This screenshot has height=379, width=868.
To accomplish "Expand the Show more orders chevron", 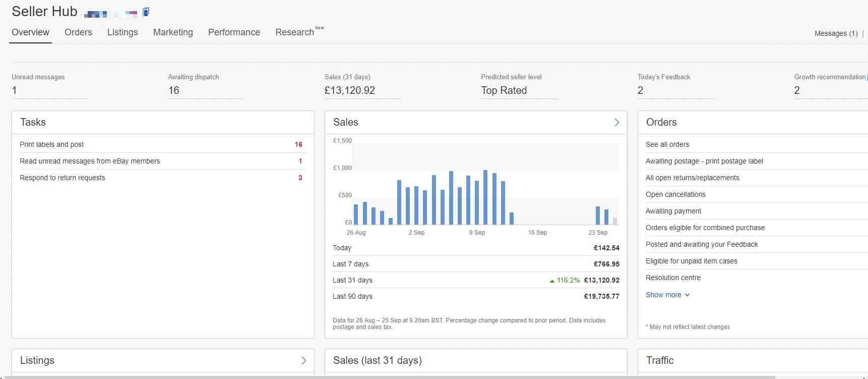I will click(x=687, y=295).
